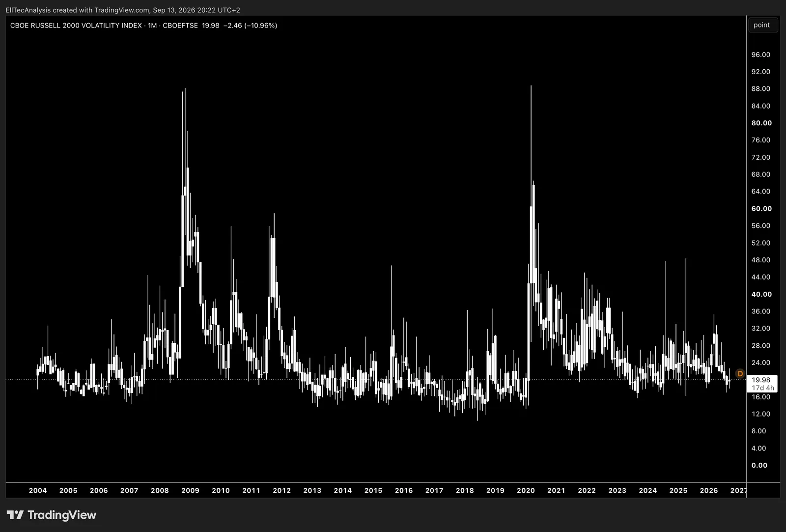Click the 19.98 last price in the legend
Screen dimensions: 786x532
click(211, 26)
